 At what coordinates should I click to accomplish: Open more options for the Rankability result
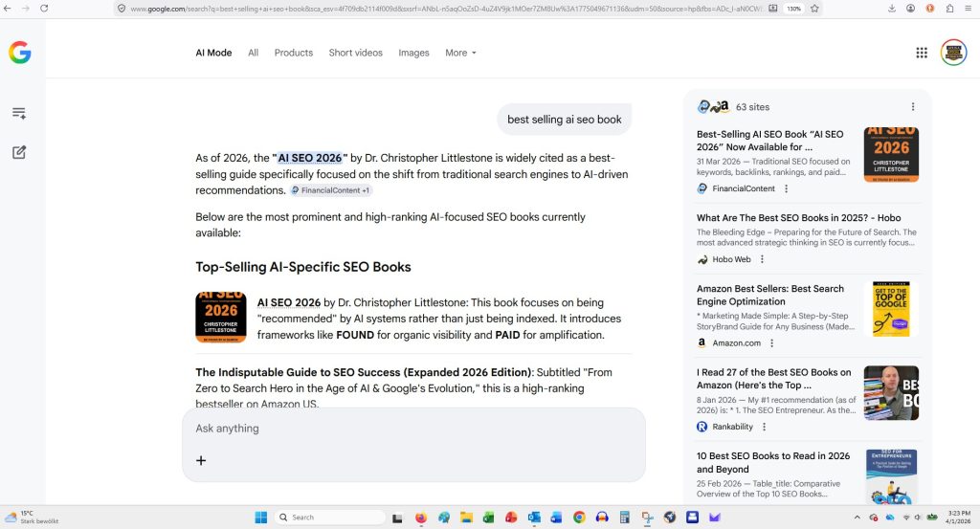click(764, 427)
